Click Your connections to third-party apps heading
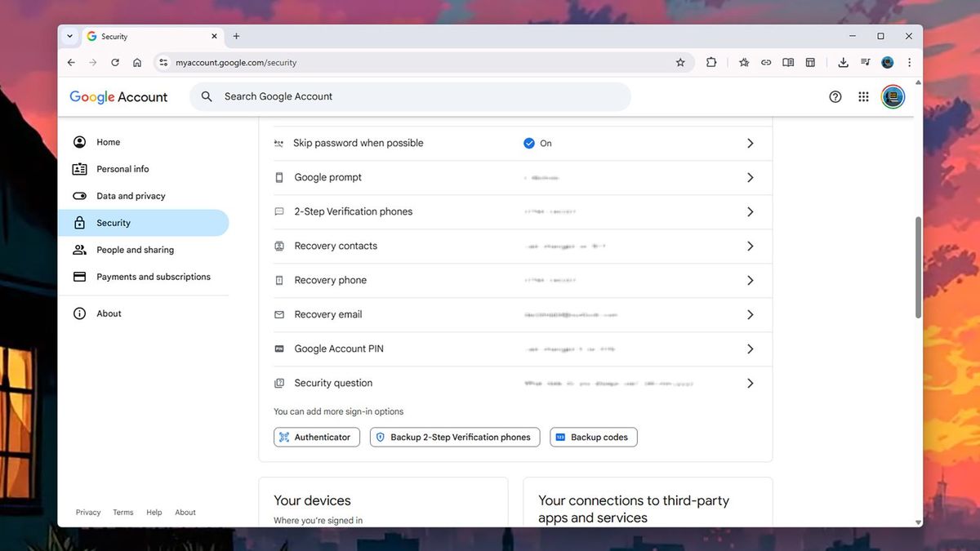 (634, 509)
